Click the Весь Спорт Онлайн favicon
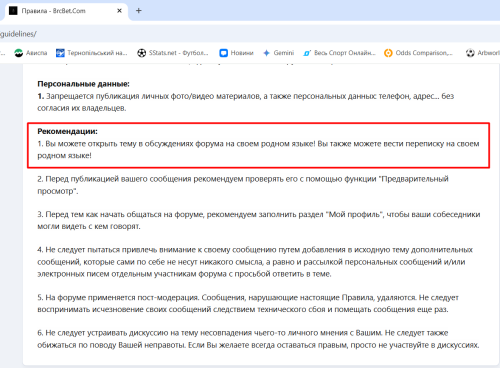The image size is (500, 368). (307, 53)
